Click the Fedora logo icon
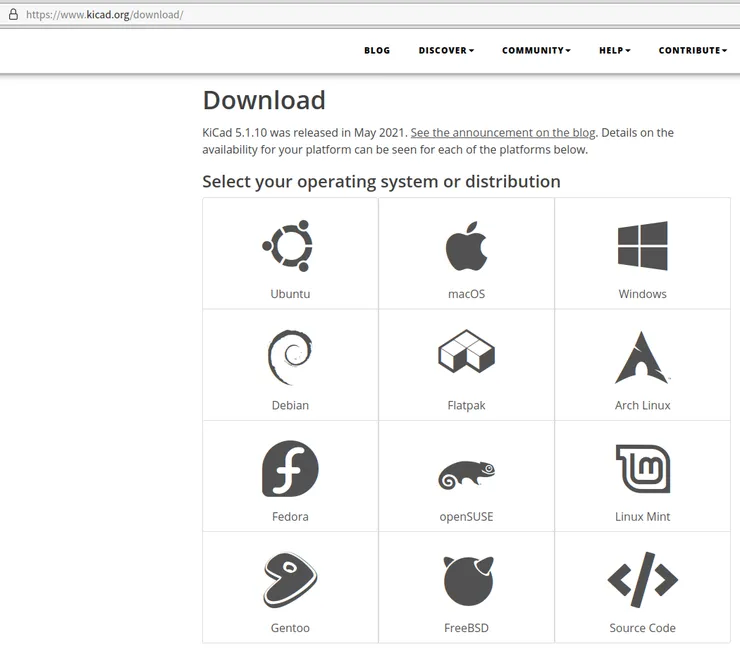The height and width of the screenshot is (649, 740). tap(290, 469)
